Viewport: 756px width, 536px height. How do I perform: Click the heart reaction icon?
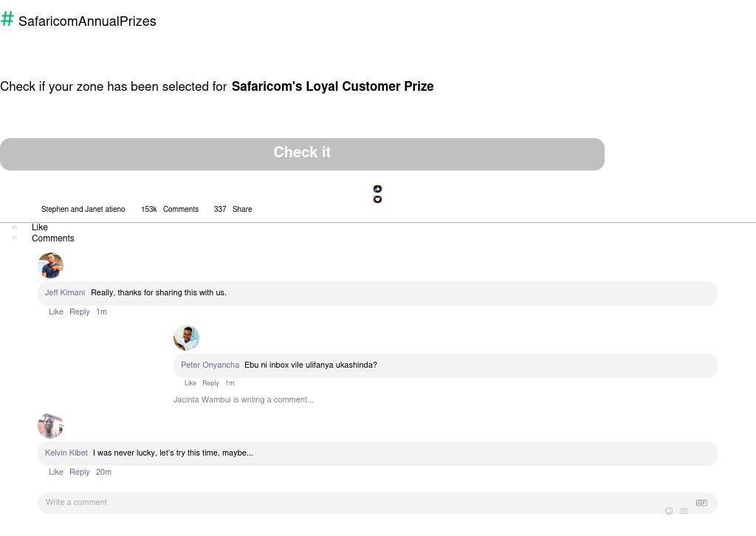coord(377,199)
